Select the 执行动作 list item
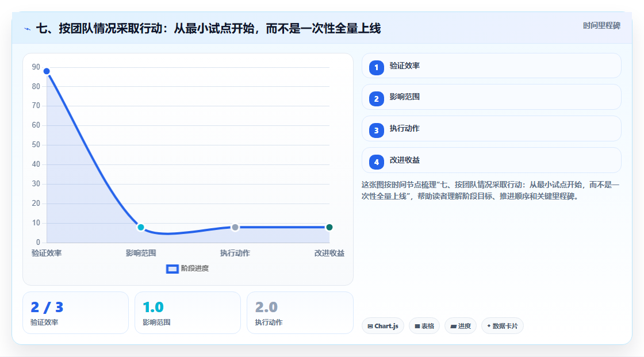644x357 pixels. click(x=491, y=129)
